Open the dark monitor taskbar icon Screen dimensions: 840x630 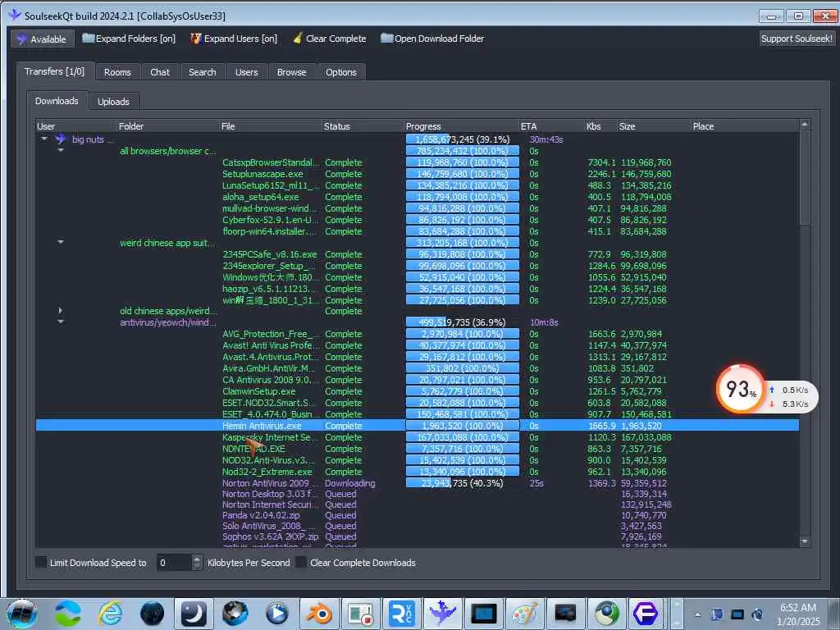click(565, 614)
